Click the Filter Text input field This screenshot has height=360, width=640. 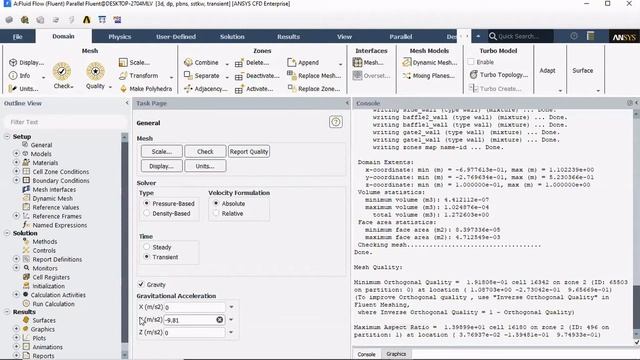tap(65, 122)
